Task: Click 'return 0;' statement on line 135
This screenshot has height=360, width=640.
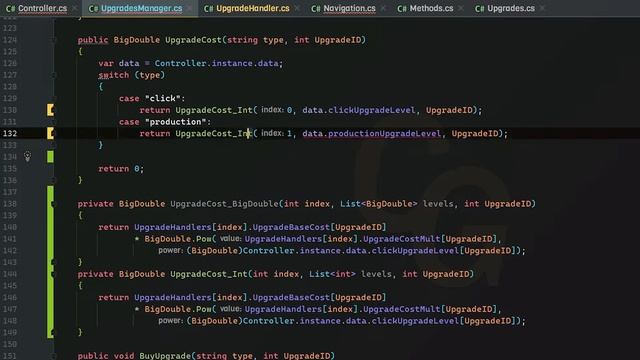Action: point(121,169)
